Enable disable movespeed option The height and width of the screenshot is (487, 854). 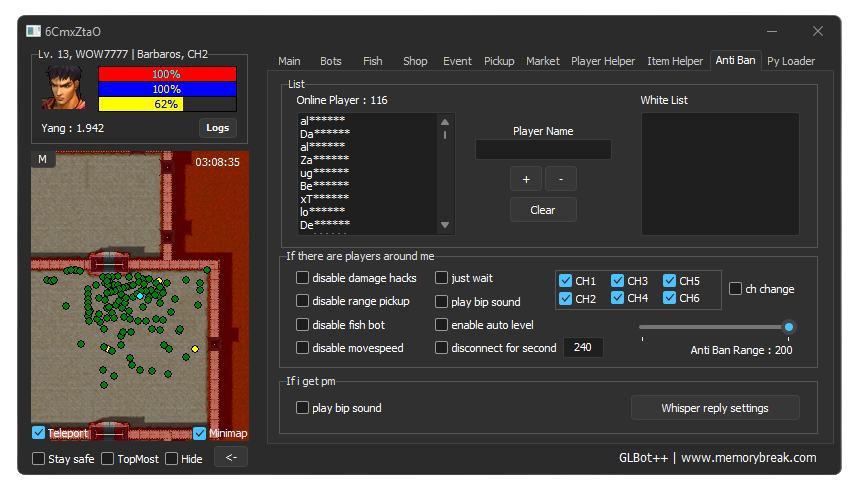point(302,348)
